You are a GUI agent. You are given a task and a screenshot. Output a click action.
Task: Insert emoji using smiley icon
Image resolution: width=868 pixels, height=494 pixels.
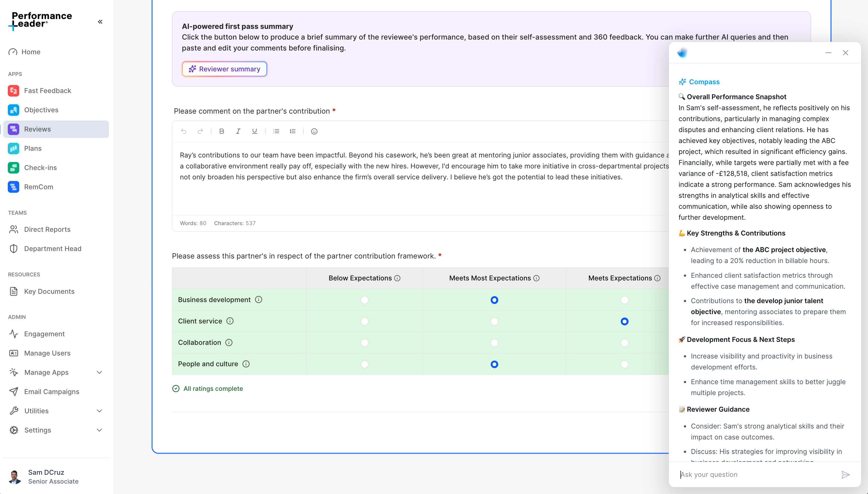click(x=314, y=131)
